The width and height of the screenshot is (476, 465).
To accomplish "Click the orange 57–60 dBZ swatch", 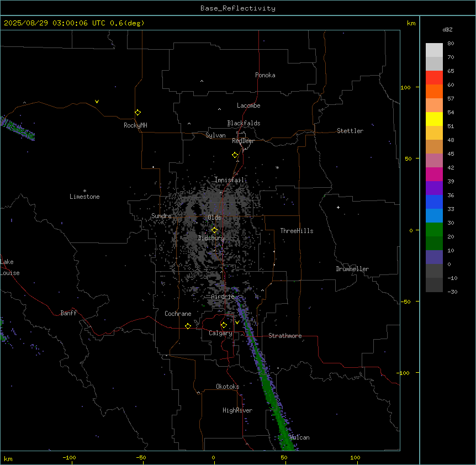I will (x=434, y=91).
